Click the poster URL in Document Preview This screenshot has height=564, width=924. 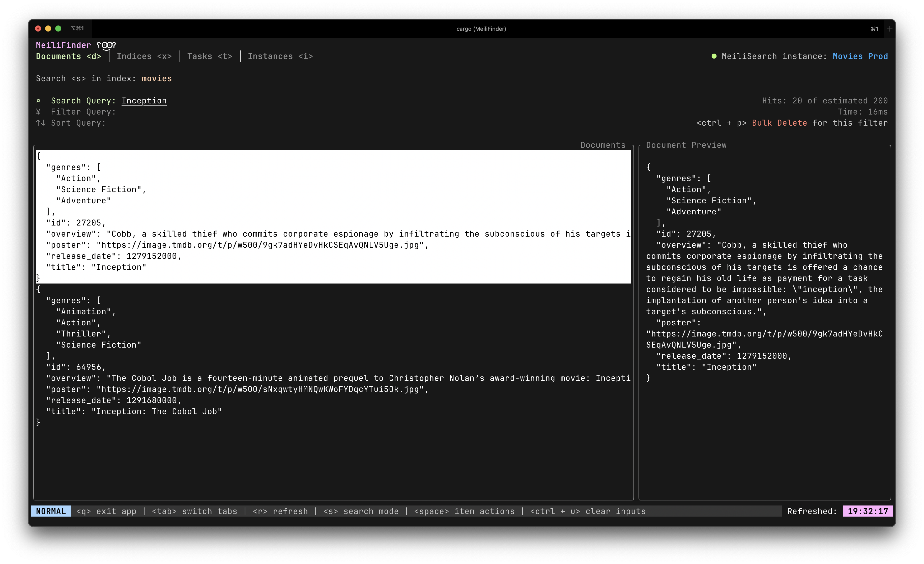764,339
